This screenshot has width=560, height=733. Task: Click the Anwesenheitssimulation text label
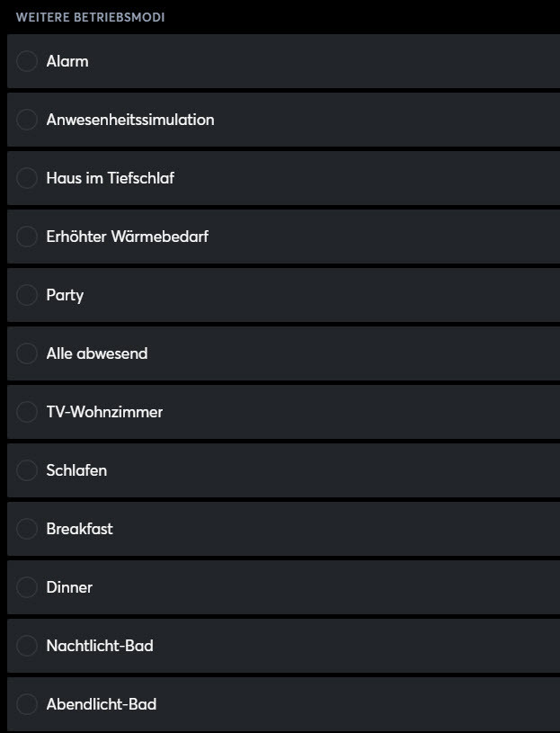(x=130, y=120)
